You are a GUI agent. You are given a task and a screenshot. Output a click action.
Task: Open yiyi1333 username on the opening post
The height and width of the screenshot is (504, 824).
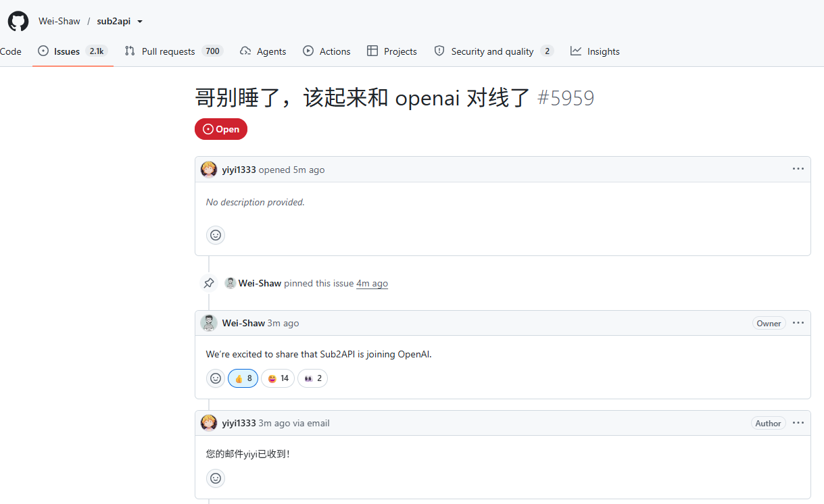click(239, 170)
